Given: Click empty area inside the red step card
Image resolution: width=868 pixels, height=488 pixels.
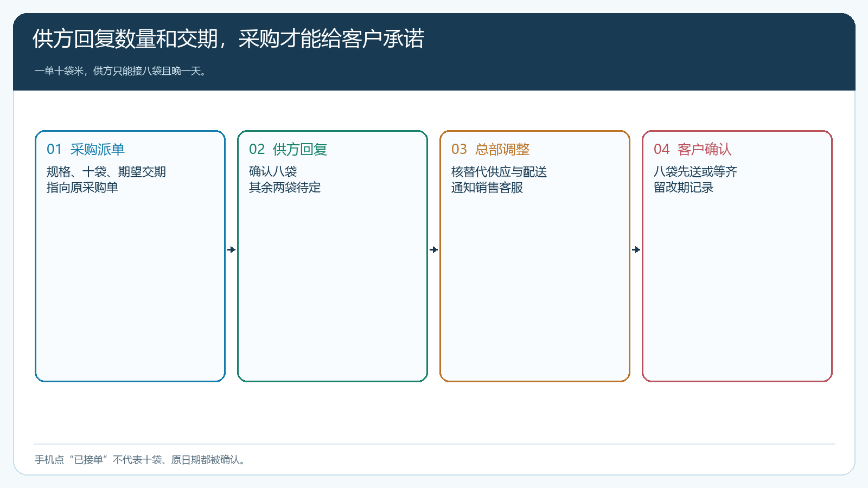Looking at the screenshot, I should (x=737, y=287).
